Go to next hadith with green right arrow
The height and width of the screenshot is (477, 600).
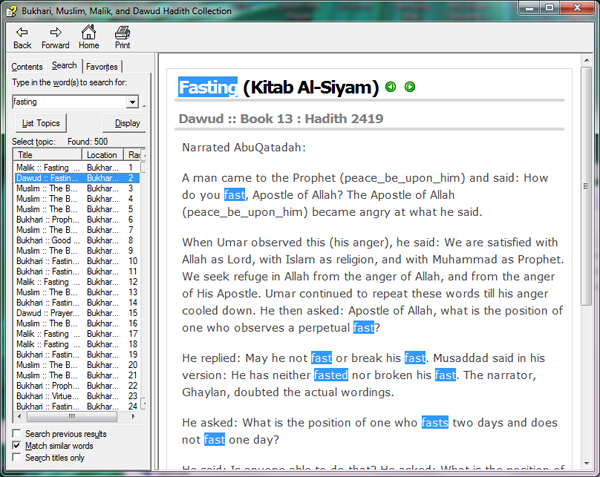[x=410, y=87]
